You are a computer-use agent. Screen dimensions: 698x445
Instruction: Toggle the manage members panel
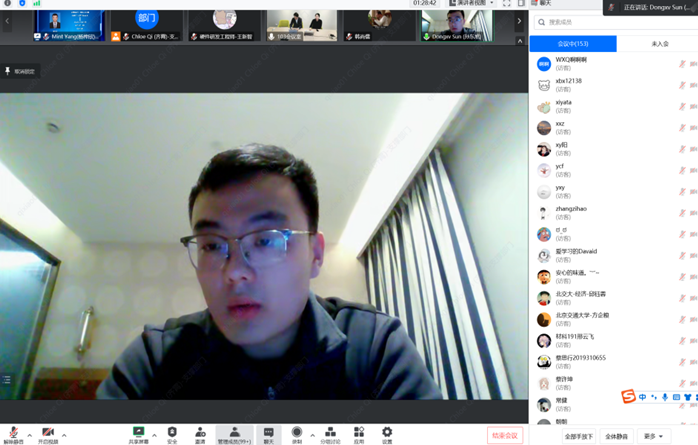234,433
